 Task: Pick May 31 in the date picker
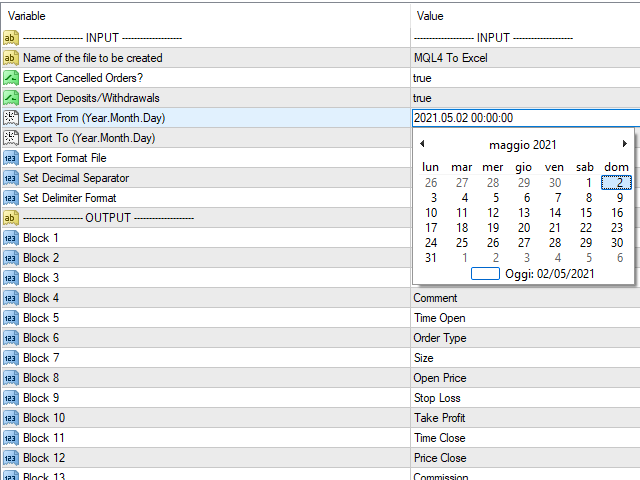(x=431, y=257)
